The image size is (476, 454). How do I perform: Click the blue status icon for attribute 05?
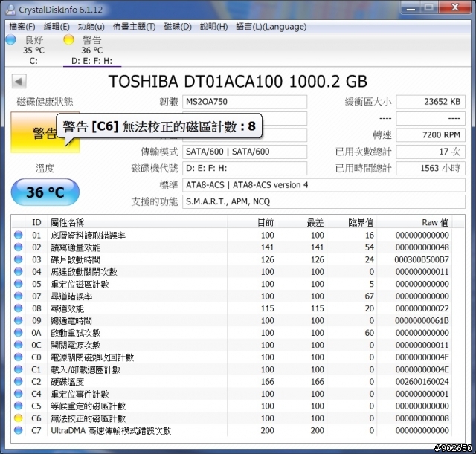[18, 284]
